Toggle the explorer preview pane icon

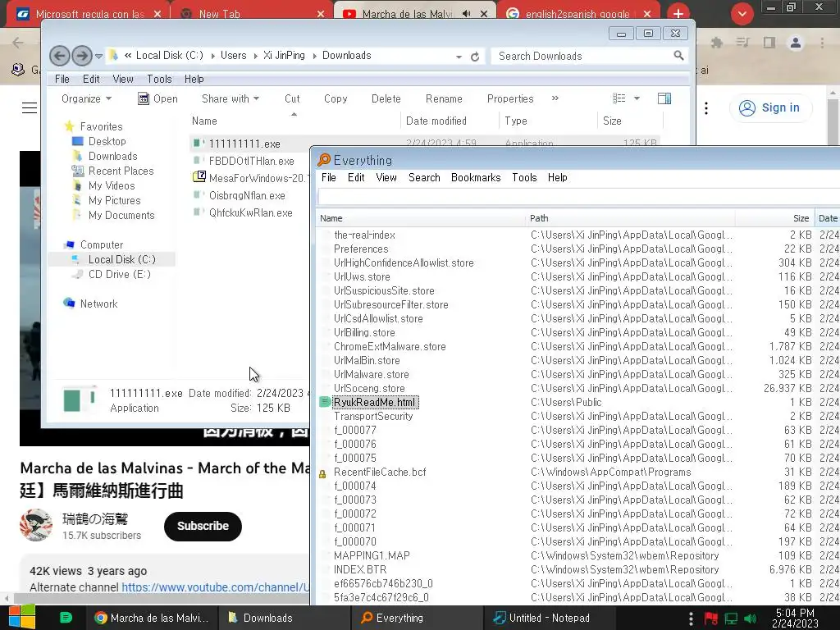coord(664,98)
